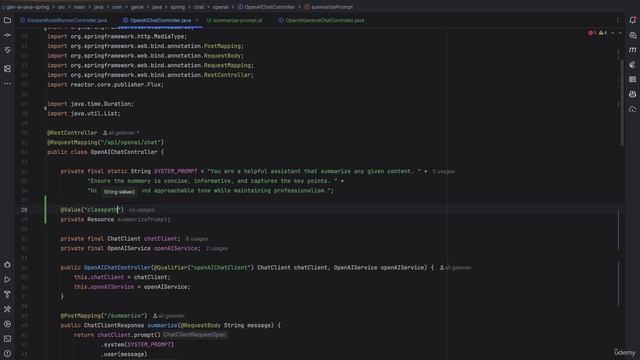Open the main breadcrumb dropdown
The width and height of the screenshot is (640, 360).
click(80, 7)
